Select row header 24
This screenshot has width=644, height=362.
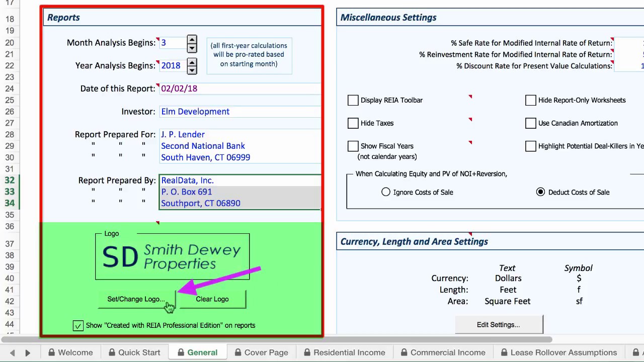click(x=10, y=88)
